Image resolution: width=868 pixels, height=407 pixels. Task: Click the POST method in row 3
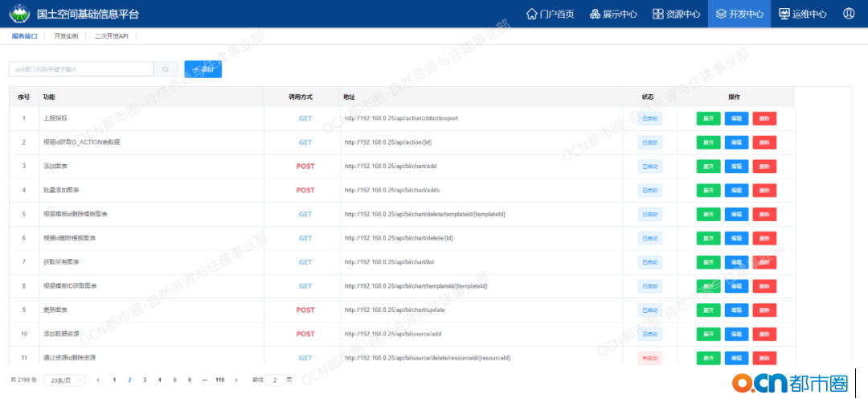(x=305, y=166)
